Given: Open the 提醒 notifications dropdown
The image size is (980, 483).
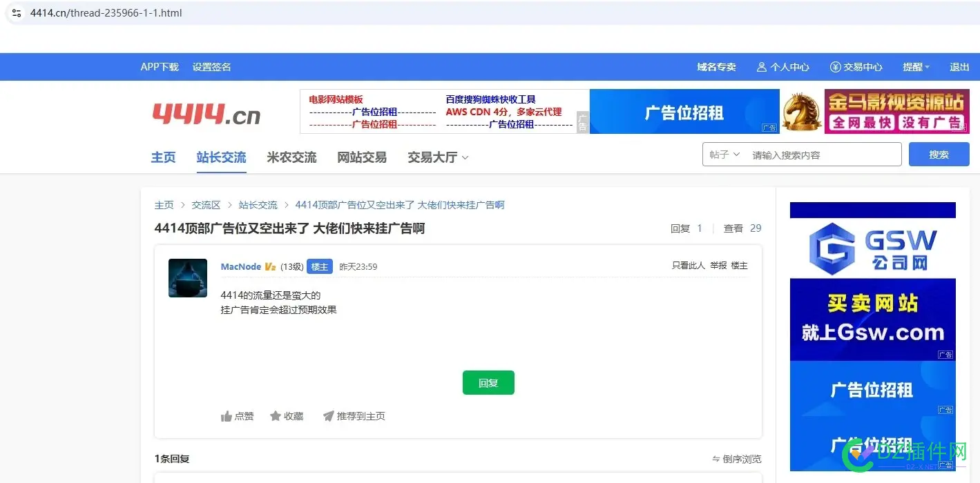Looking at the screenshot, I should click(x=915, y=67).
